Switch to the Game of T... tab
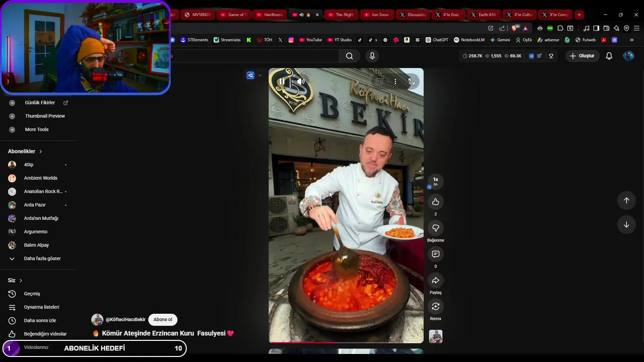The height and width of the screenshot is (362, 644). 233,15
